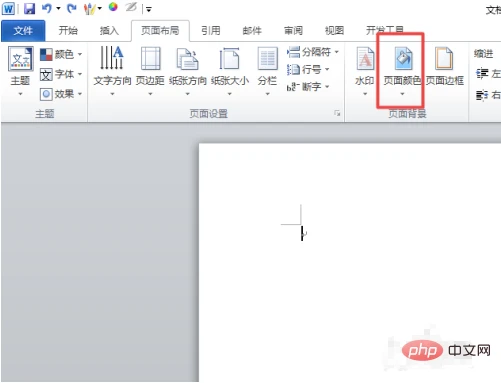Open the 行号 (Line Numbers) dropdown

coord(308,69)
